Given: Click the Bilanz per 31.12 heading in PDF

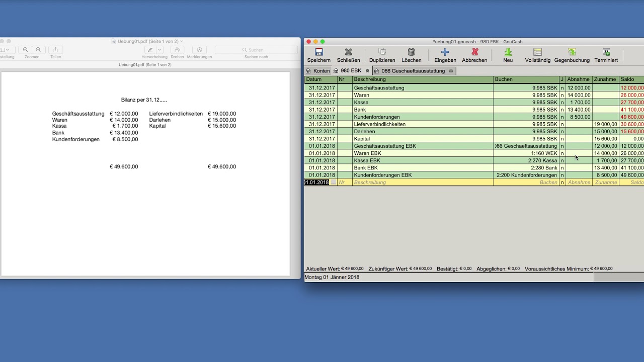Looking at the screenshot, I should (144, 100).
